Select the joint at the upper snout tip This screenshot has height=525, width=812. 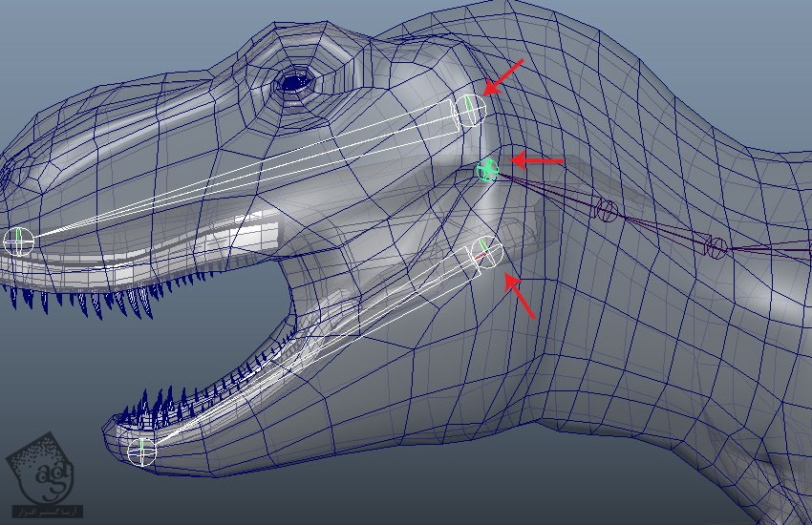pos(18,241)
